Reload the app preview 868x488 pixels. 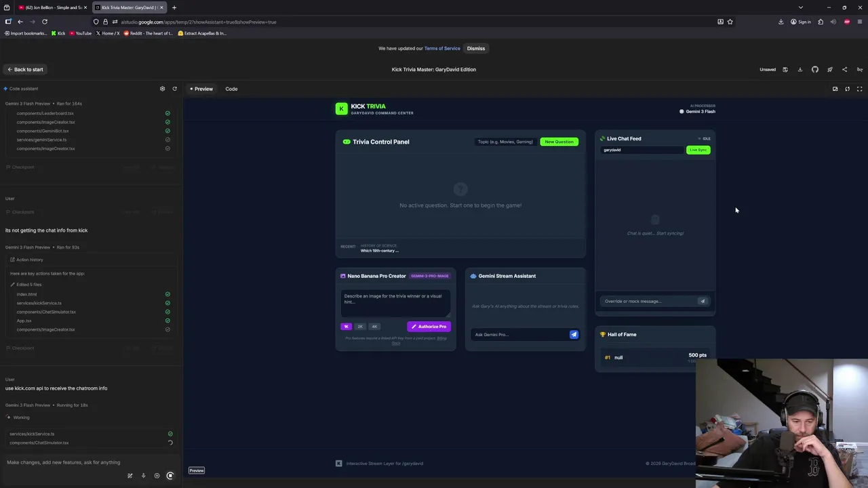click(847, 89)
